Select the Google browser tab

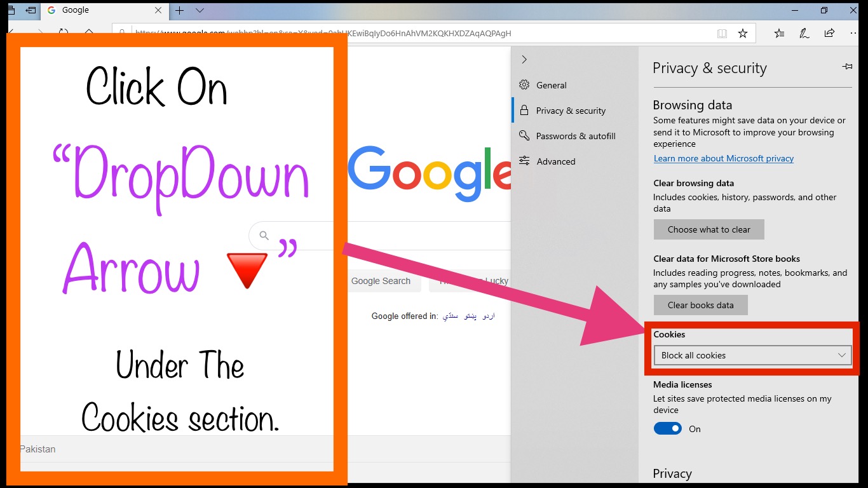pos(105,10)
